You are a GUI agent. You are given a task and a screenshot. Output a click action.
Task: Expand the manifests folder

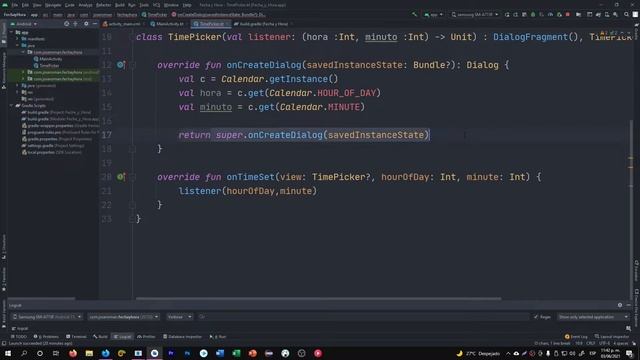click(17, 39)
